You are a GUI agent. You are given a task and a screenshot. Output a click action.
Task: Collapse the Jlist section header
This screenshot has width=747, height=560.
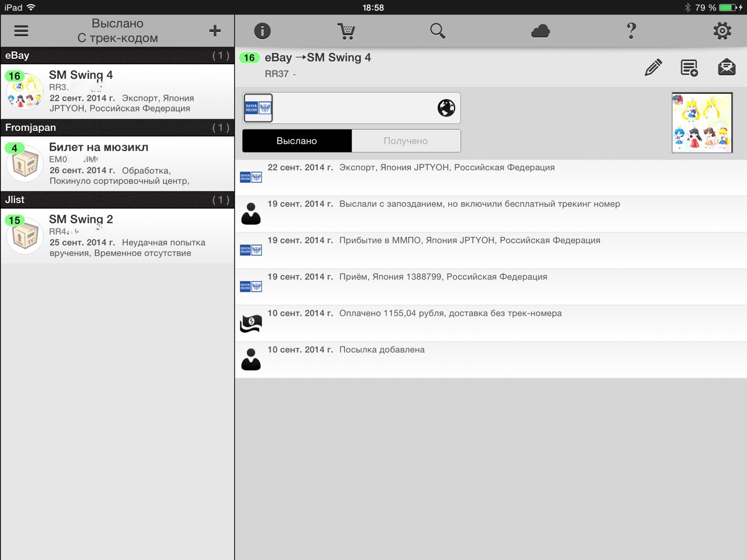117,199
